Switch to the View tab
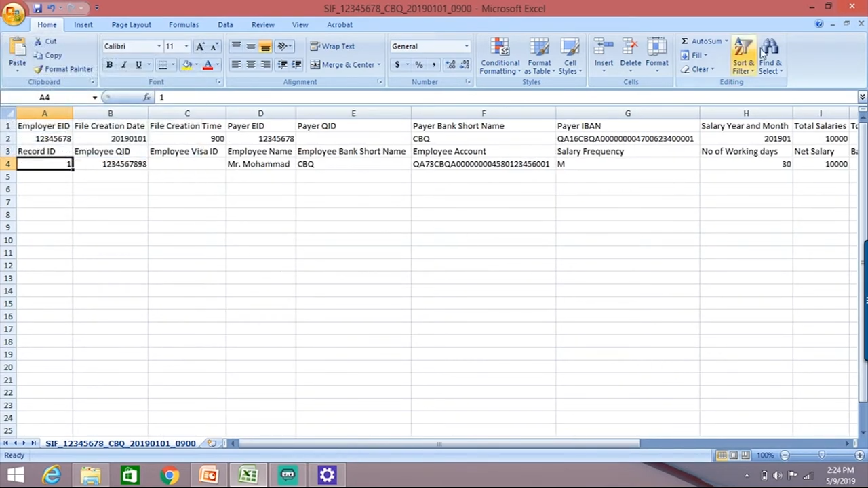The height and width of the screenshot is (488, 868). [x=300, y=24]
